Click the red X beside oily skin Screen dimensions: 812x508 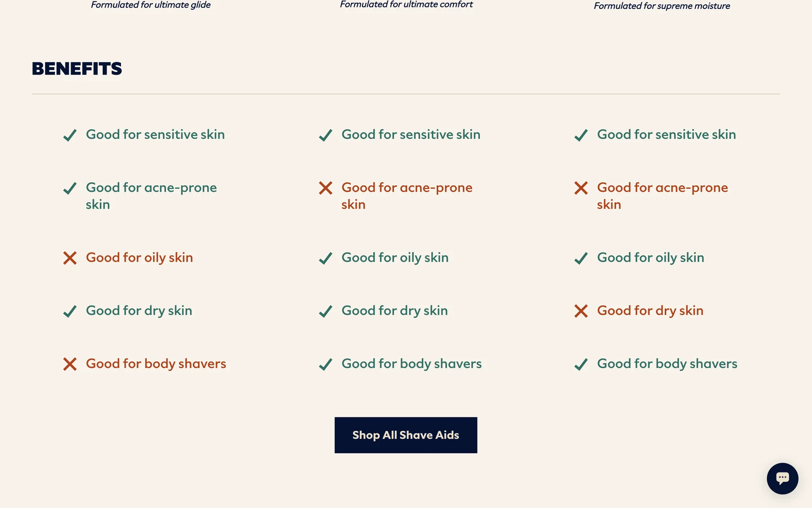click(70, 258)
